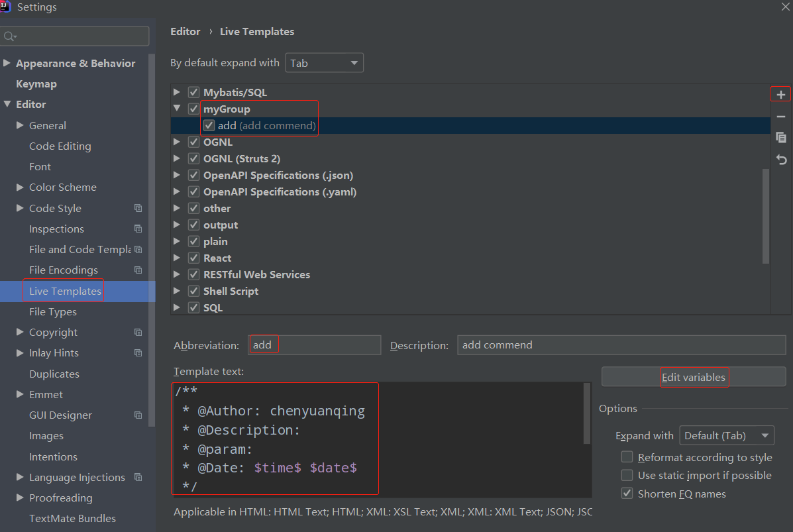Click the restore deleted templates icon
The height and width of the screenshot is (532, 793).
[781, 160]
